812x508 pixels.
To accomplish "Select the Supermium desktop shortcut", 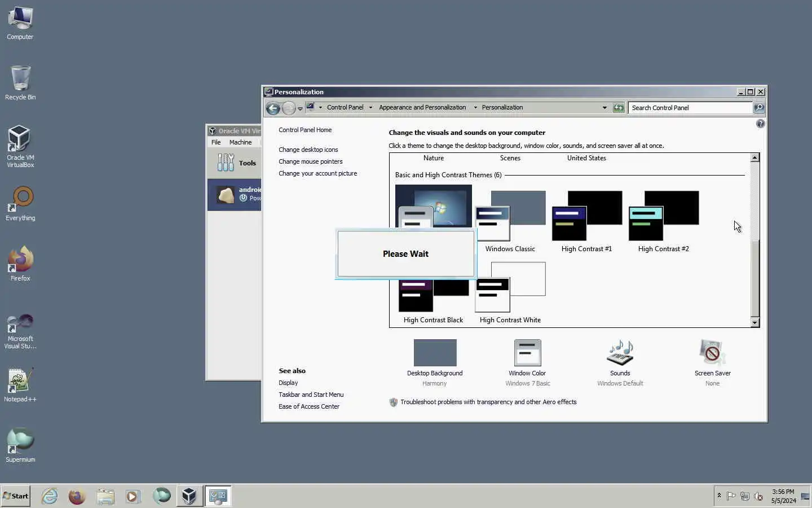I will (x=20, y=445).
